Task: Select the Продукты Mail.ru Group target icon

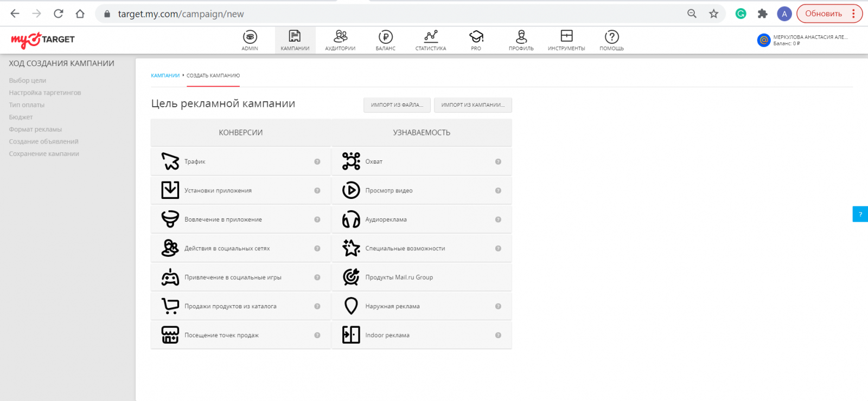Action: (x=351, y=277)
